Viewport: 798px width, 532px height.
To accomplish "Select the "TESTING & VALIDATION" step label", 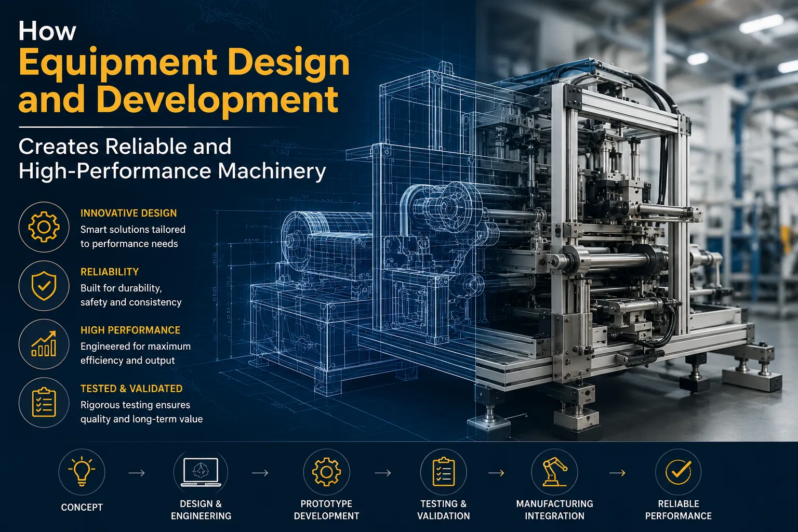I will [443, 510].
